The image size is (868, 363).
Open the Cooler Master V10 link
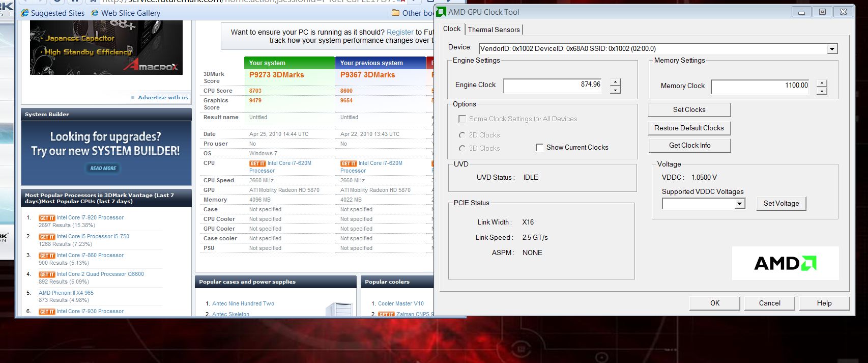click(401, 303)
